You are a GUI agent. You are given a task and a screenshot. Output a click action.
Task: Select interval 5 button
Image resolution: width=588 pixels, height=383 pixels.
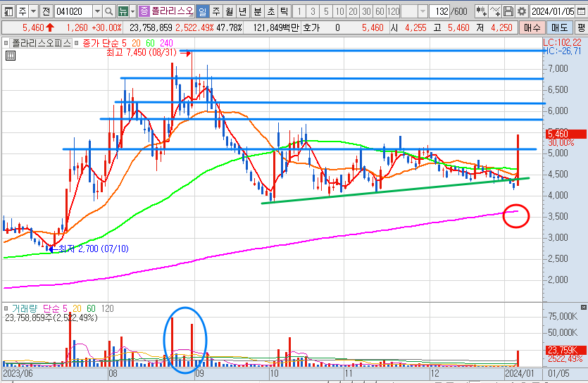click(326, 11)
